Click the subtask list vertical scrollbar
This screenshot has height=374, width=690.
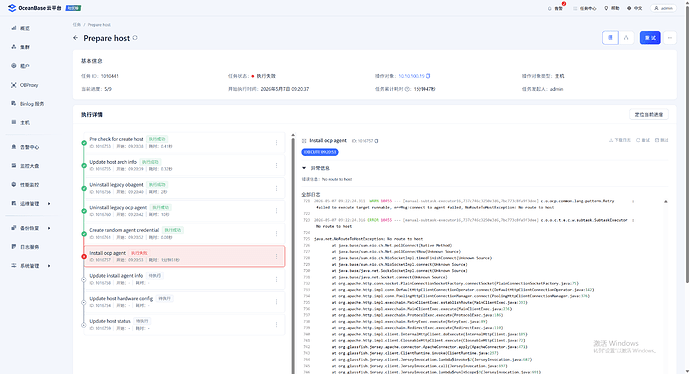(293, 255)
